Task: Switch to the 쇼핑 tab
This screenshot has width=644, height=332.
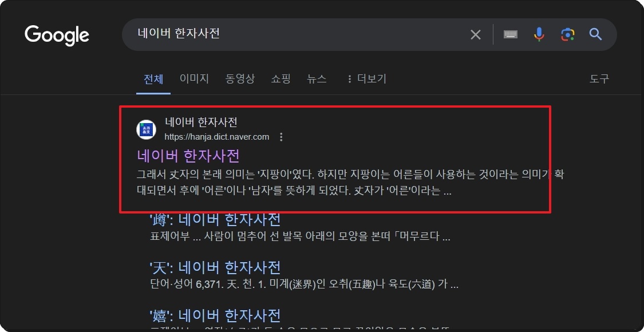Action: coord(281,79)
